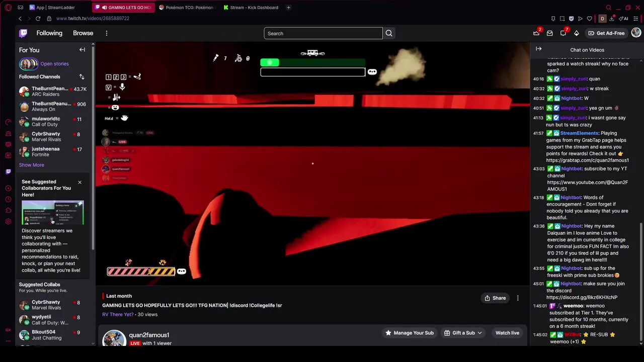Dismiss the Suggested Collaborators card
644x362 pixels.
tap(79, 182)
